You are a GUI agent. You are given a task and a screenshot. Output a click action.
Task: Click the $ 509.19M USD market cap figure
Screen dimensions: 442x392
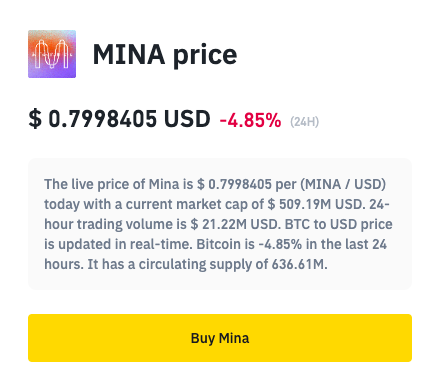click(x=315, y=204)
